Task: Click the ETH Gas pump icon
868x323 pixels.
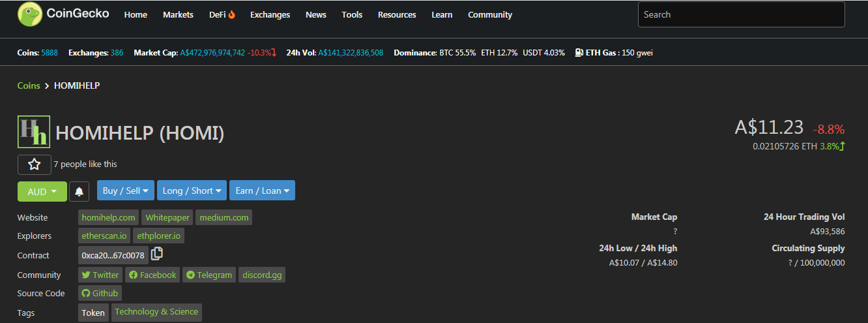Action: point(579,52)
